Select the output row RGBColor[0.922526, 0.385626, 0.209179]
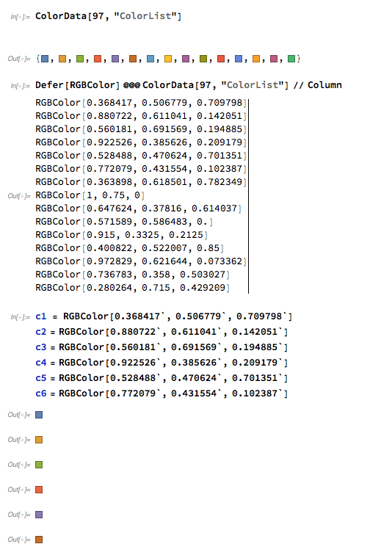Screen dimensions: 392x555 tap(141, 142)
